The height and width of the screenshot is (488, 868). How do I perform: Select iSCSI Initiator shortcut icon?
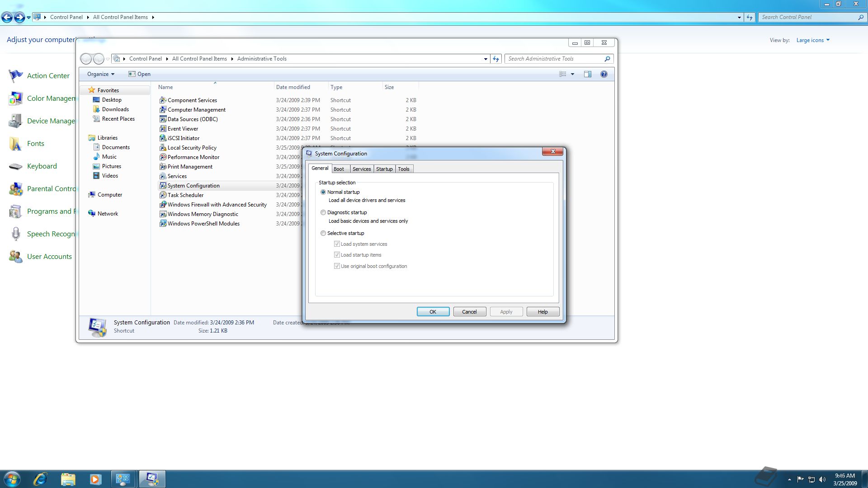(x=163, y=138)
